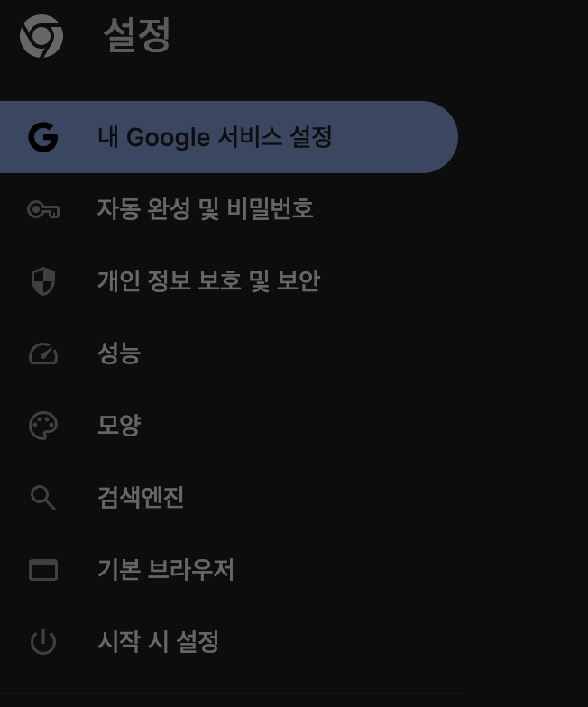Click the magnifier search engine icon
Screen dimensions: 588x707
tap(43, 498)
